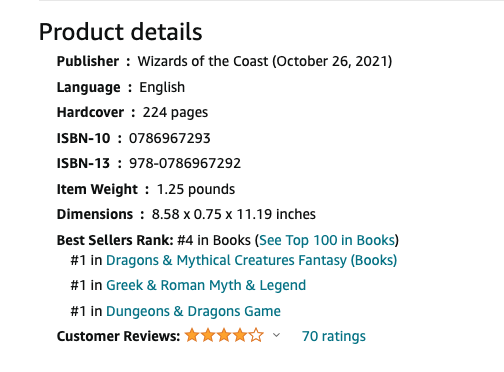Expand the star rating dropdown chevron
Screen dimensions: 504x372
point(276,335)
